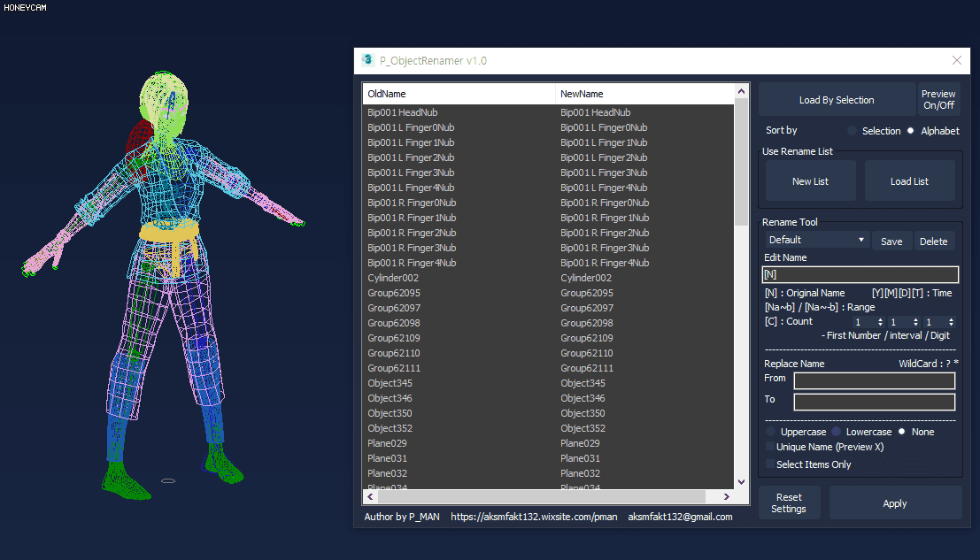Click 'Group62109' in NewName column
Image resolution: width=980 pixels, height=560 pixels.
587,338
